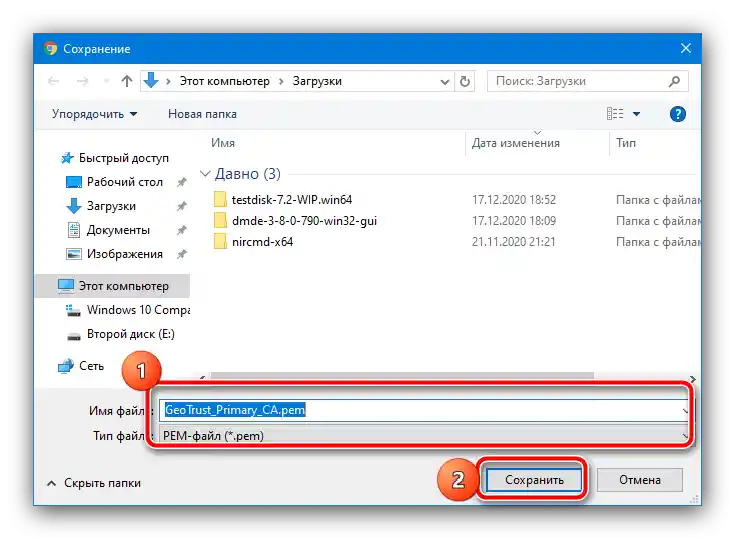Click testdisk folder icon
Image resolution: width=735 pixels, height=539 pixels.
[220, 199]
